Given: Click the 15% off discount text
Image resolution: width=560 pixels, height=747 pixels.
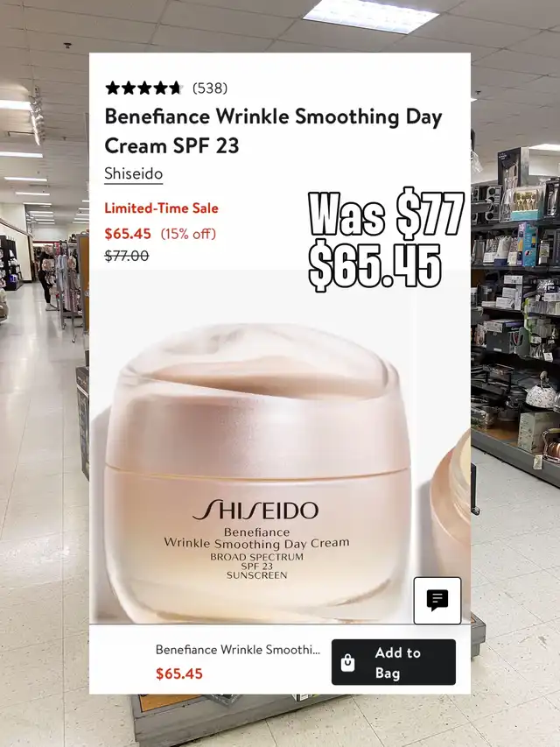Looking at the screenshot, I should [188, 234].
